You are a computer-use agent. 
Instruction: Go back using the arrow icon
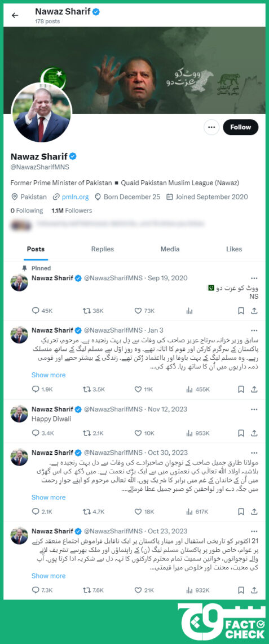pyautogui.click(x=15, y=15)
